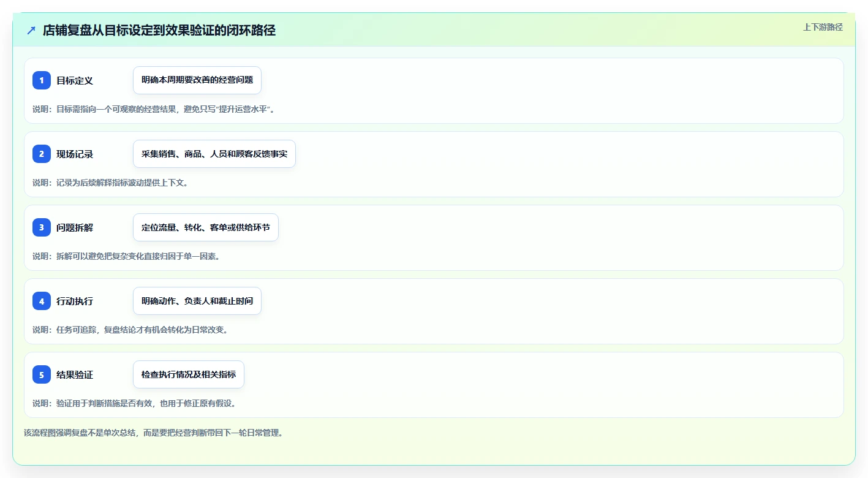This screenshot has width=868, height=478.
Task: Select the 目标定义 step label
Action: point(75,80)
